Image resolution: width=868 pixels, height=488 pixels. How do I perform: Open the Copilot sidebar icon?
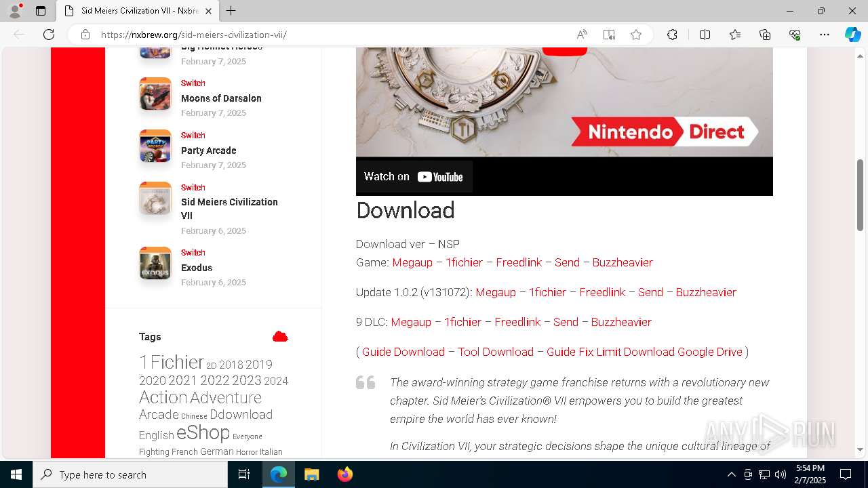(852, 35)
